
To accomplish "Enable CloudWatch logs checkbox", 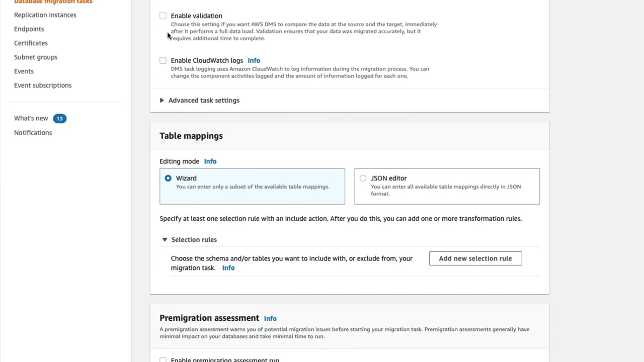I will coord(163,60).
